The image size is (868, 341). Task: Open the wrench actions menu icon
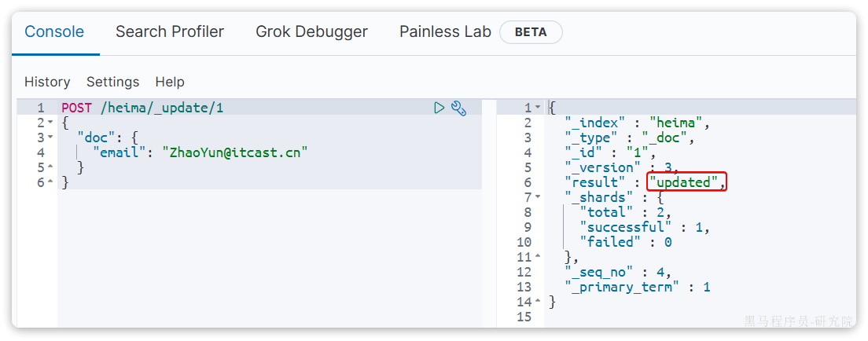point(458,108)
